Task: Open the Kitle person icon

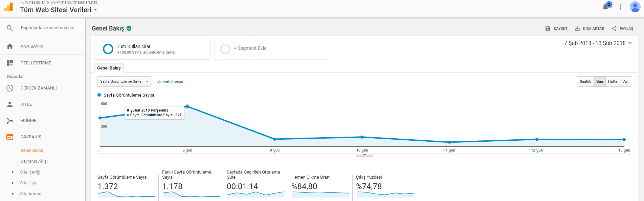Action: point(10,104)
